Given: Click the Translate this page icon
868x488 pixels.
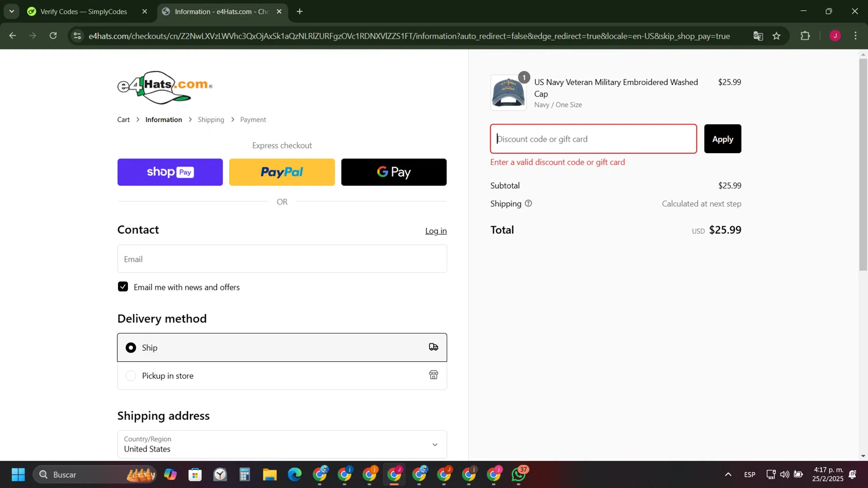Looking at the screenshot, I should [x=758, y=36].
